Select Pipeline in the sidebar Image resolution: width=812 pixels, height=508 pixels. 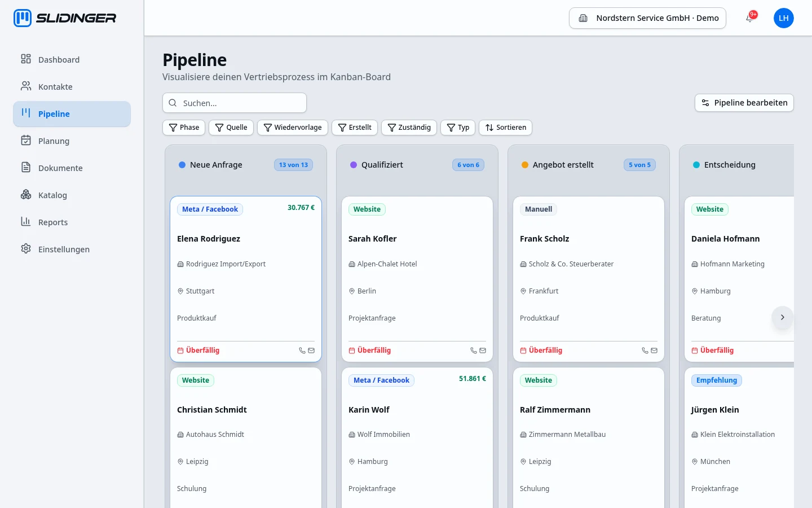pos(72,114)
